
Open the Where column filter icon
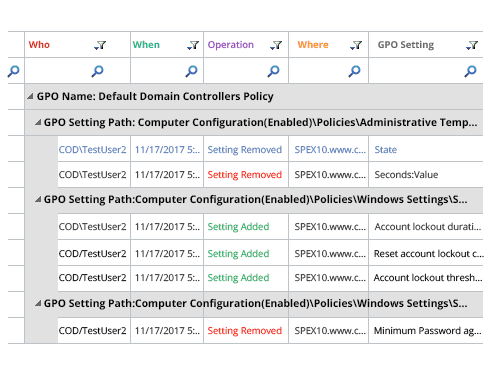coord(356,45)
